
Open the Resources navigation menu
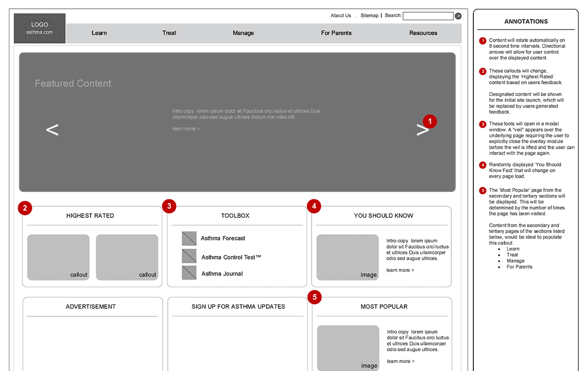click(423, 33)
